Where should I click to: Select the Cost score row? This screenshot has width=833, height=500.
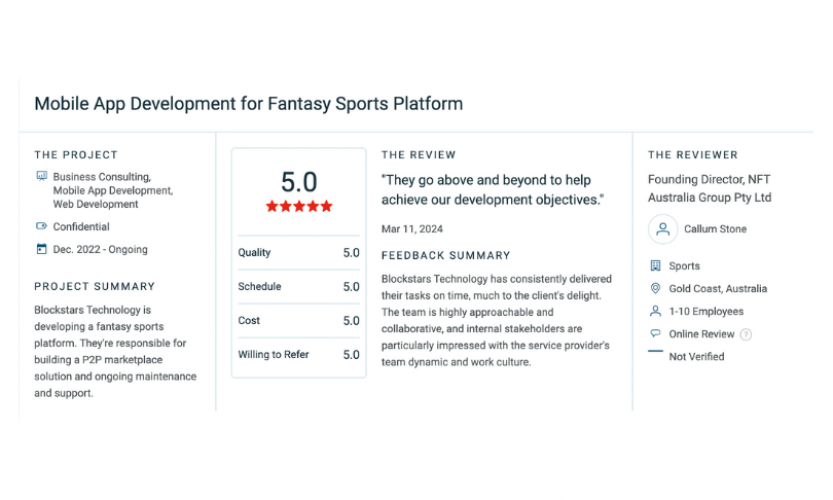click(x=299, y=321)
